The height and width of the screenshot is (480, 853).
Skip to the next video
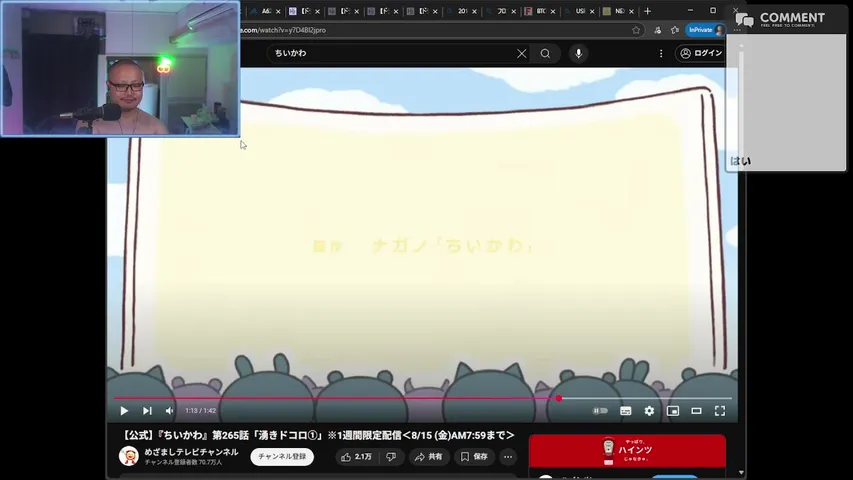(147, 411)
